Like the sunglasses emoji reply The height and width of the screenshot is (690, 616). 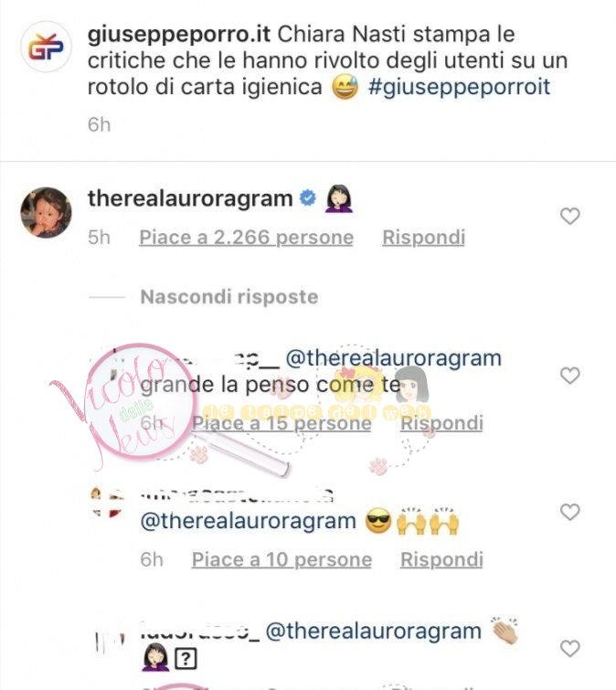569,512
